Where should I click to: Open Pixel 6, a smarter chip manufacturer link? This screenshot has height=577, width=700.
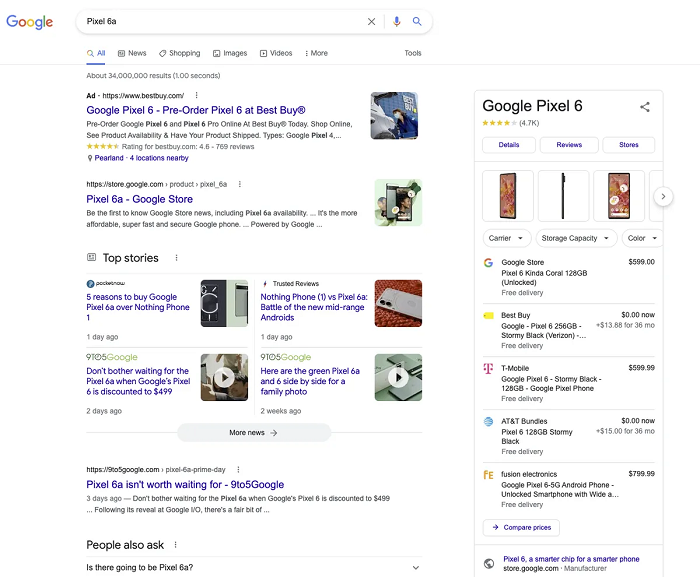pyautogui.click(x=571, y=559)
